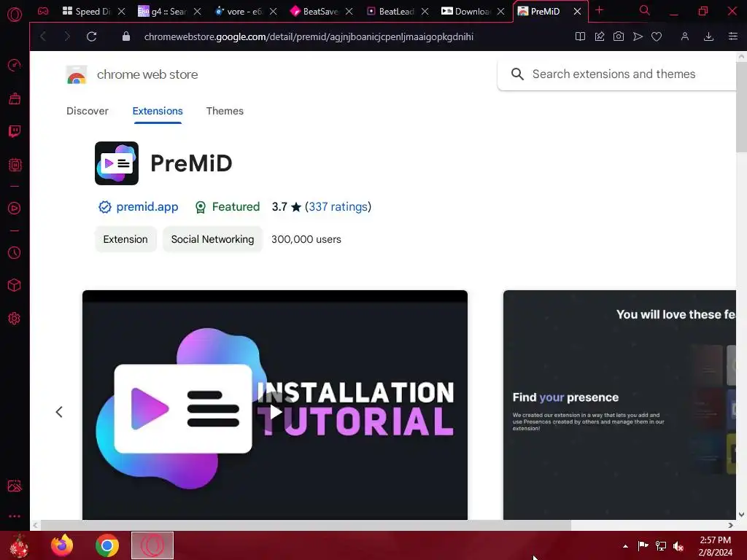Switch to the BeatLeader tab

391,12
